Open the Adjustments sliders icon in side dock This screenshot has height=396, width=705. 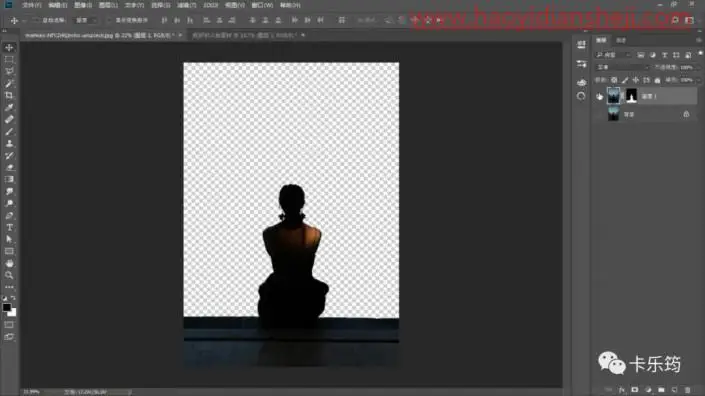point(581,64)
